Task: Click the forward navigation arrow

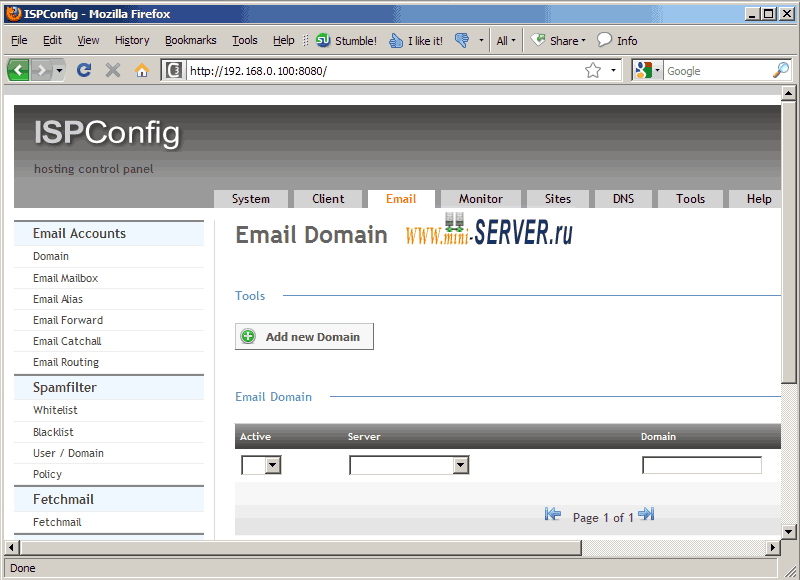Action: point(42,70)
